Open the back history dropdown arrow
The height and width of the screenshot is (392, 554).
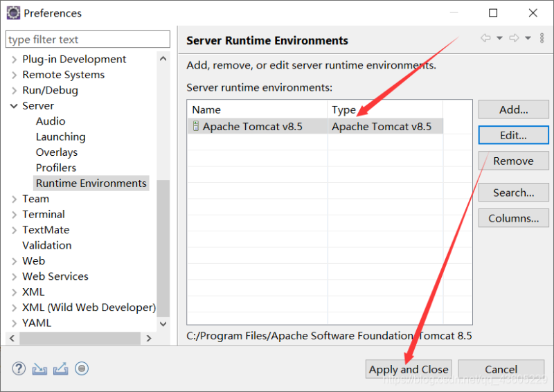[x=499, y=38]
